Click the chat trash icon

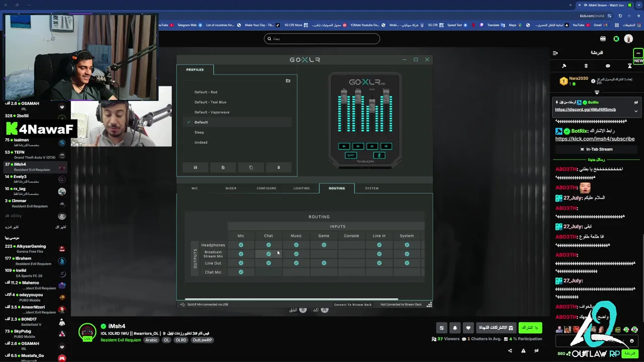[x=586, y=66]
